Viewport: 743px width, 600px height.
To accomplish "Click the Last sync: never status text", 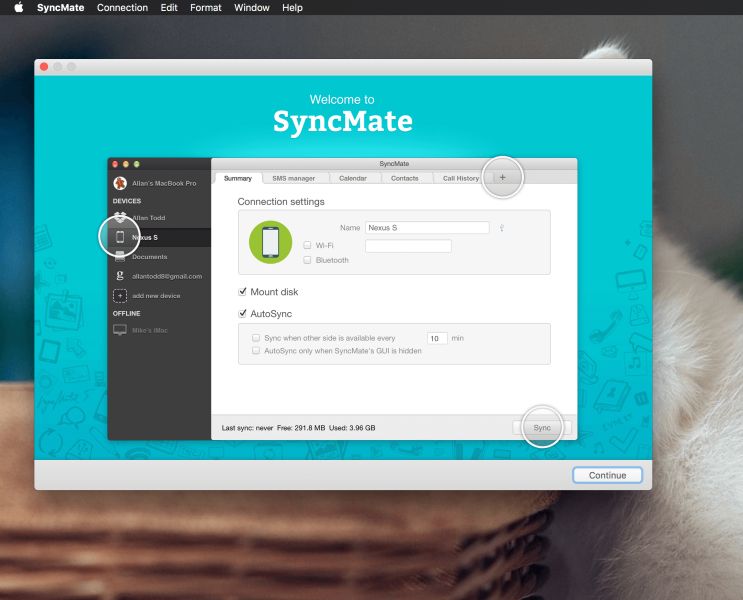I will pyautogui.click(x=247, y=428).
